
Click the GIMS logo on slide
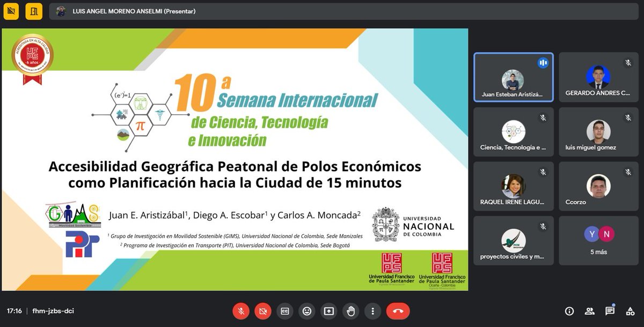pyautogui.click(x=73, y=215)
